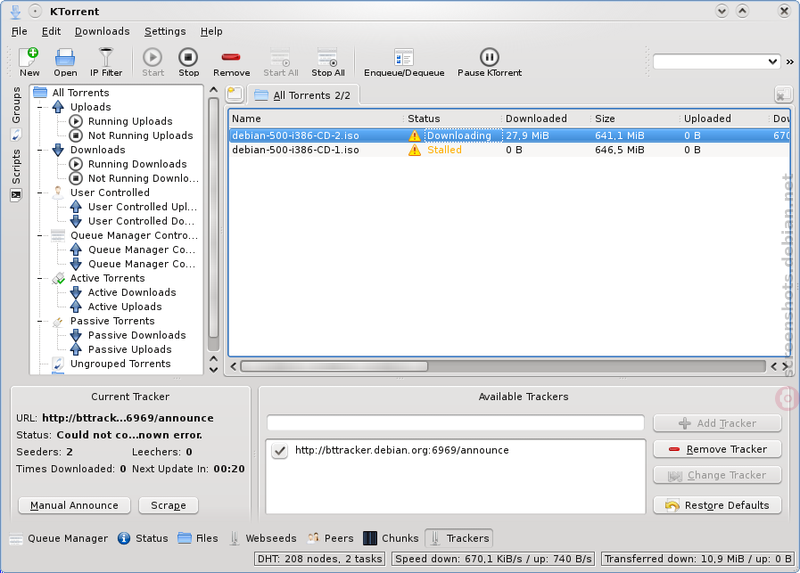Click the Add Tracker button

click(717, 423)
